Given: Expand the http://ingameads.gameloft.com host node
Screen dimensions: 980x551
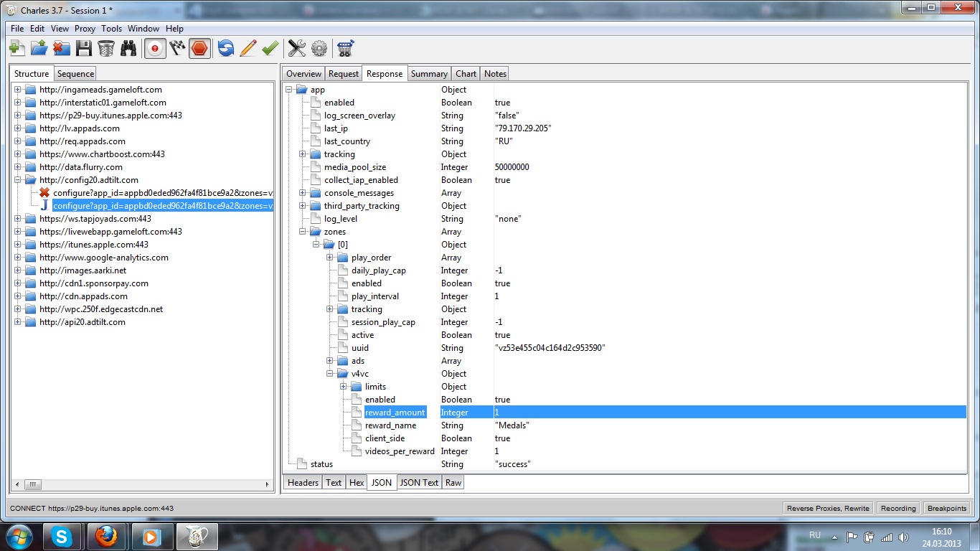Looking at the screenshot, I should (17, 90).
